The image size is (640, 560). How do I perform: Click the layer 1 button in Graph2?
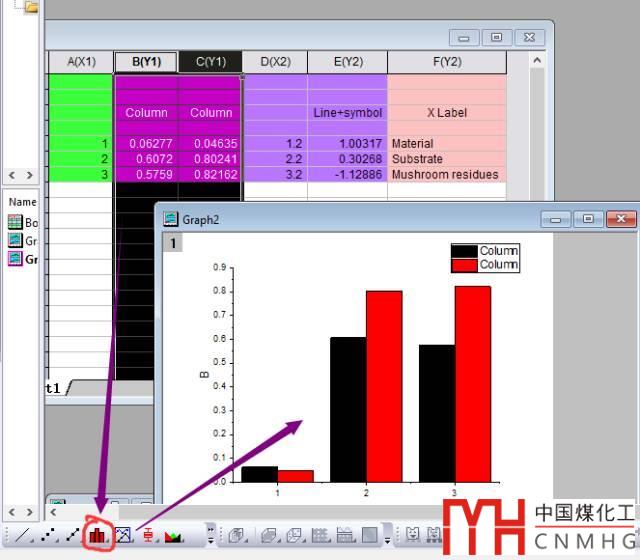pyautogui.click(x=173, y=243)
